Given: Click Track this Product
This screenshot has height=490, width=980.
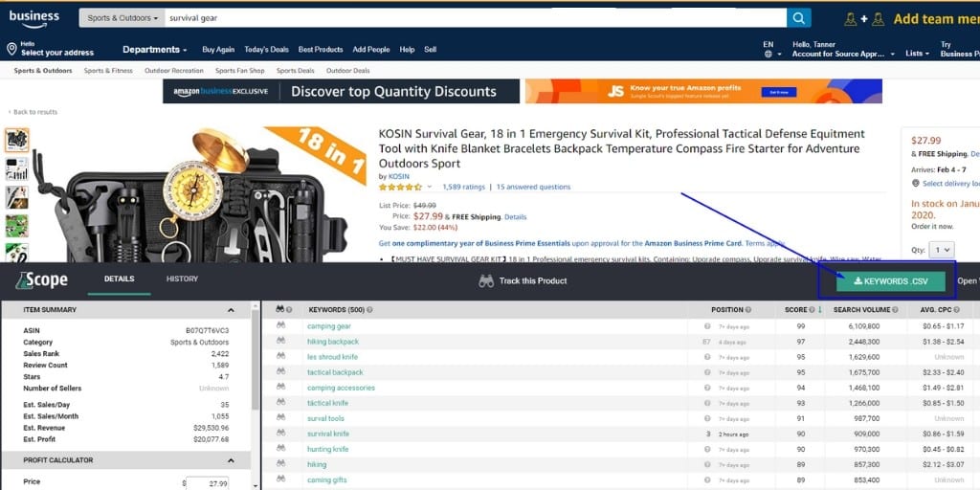Looking at the screenshot, I should point(523,281).
